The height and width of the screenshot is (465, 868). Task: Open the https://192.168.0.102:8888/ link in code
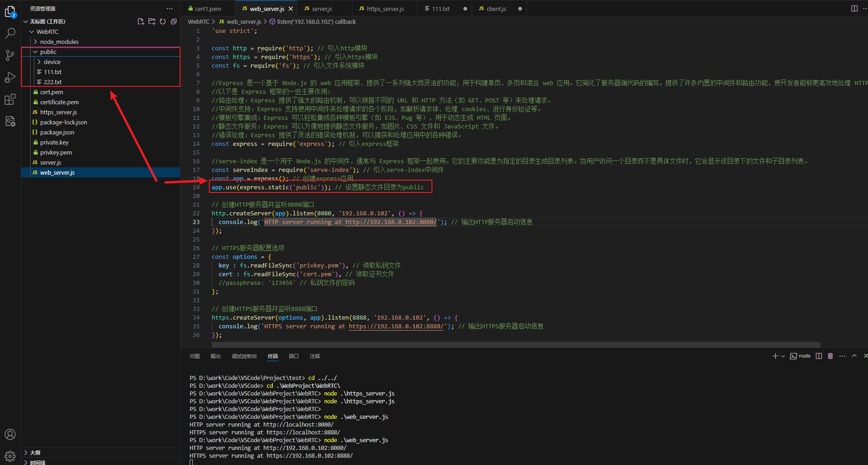[396, 326]
